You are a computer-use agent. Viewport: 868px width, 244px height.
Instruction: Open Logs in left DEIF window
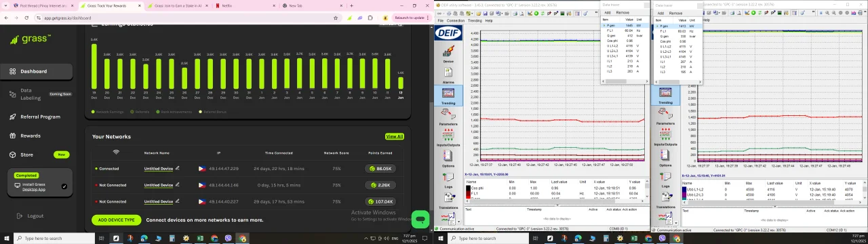[x=448, y=180]
